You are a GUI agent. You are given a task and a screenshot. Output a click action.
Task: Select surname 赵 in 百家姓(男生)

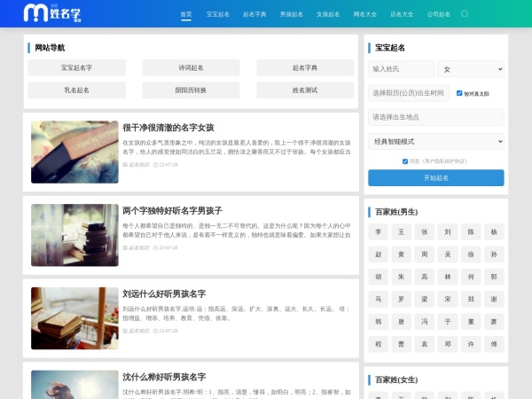click(379, 254)
